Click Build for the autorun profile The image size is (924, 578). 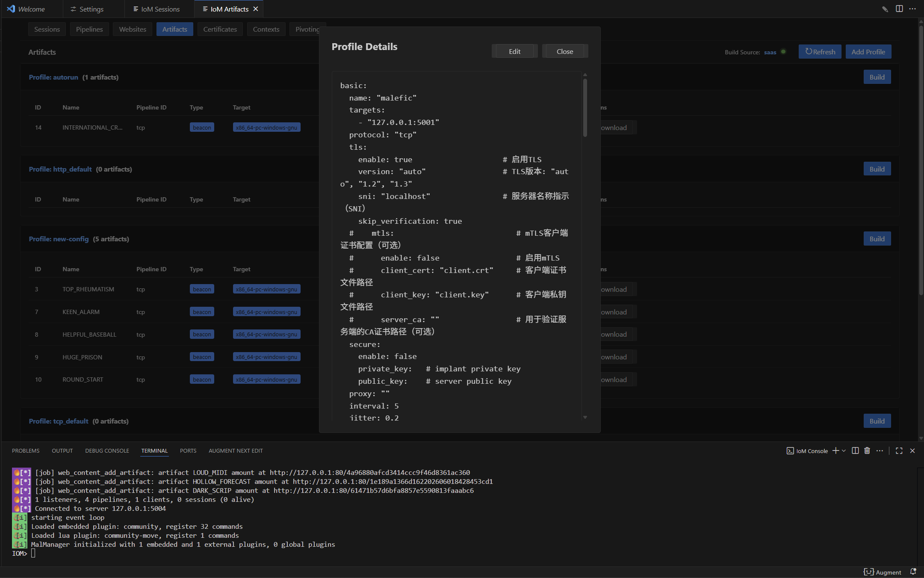click(877, 77)
